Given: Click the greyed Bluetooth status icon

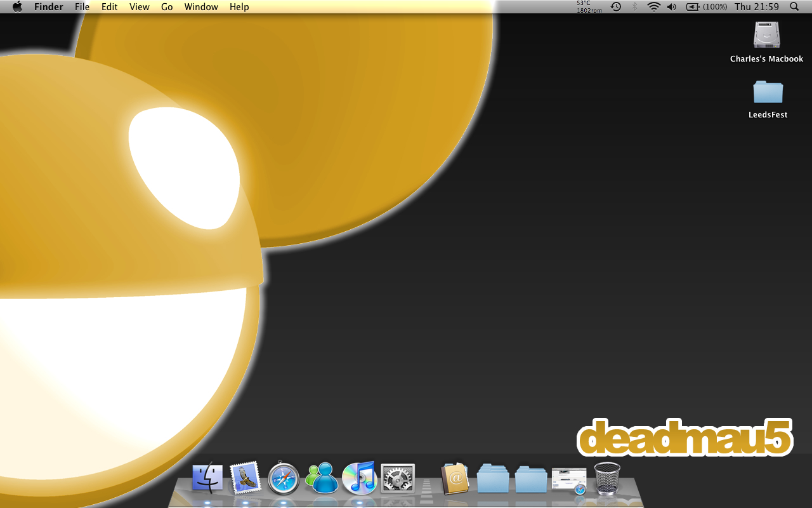Looking at the screenshot, I should click(635, 7).
